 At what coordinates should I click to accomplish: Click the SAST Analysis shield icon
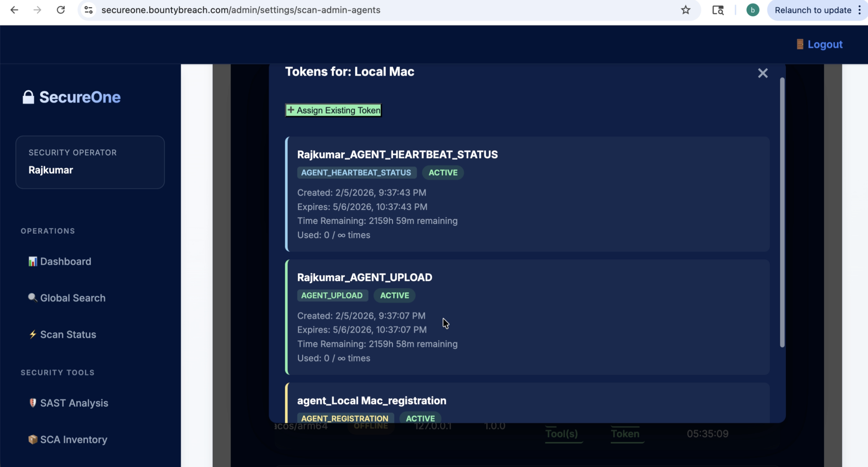click(x=33, y=403)
